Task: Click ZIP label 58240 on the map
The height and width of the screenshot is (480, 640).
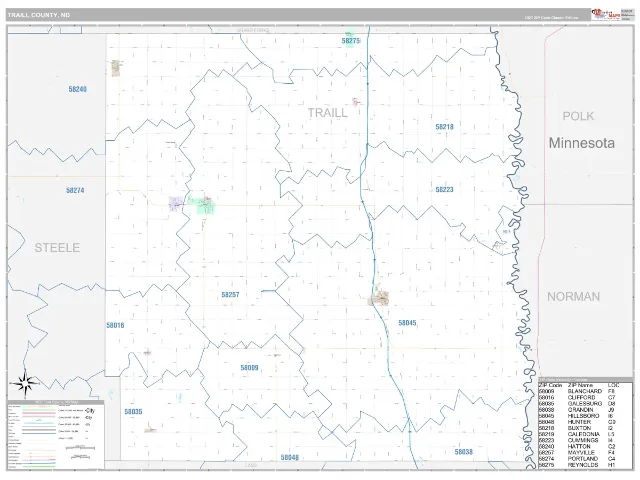Action: [78, 89]
